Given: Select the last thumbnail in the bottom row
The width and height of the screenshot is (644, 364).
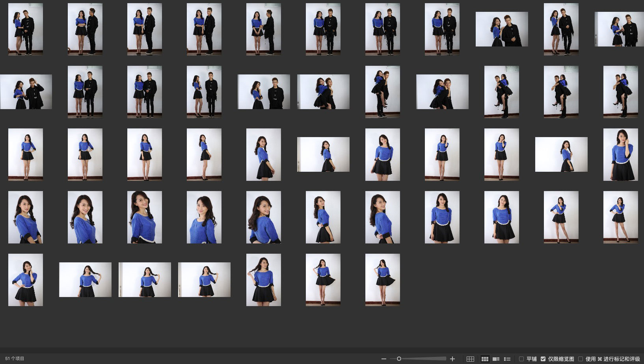Looking at the screenshot, I should coord(382,280).
